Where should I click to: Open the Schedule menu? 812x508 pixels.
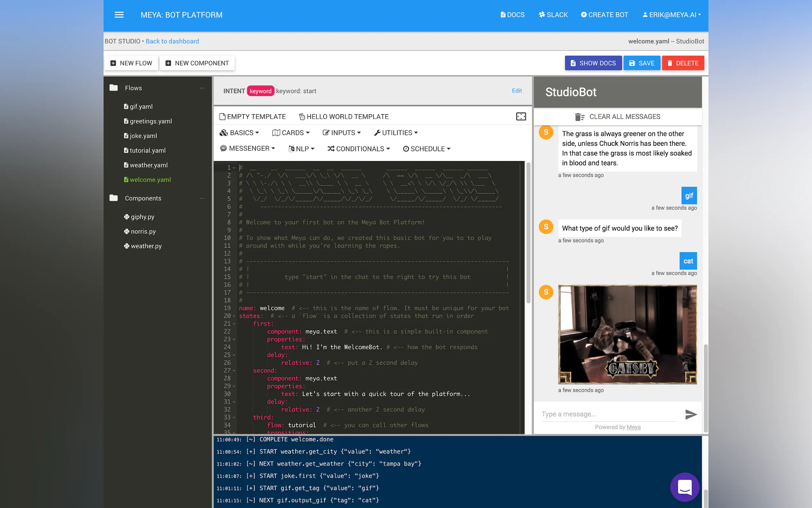pyautogui.click(x=426, y=149)
